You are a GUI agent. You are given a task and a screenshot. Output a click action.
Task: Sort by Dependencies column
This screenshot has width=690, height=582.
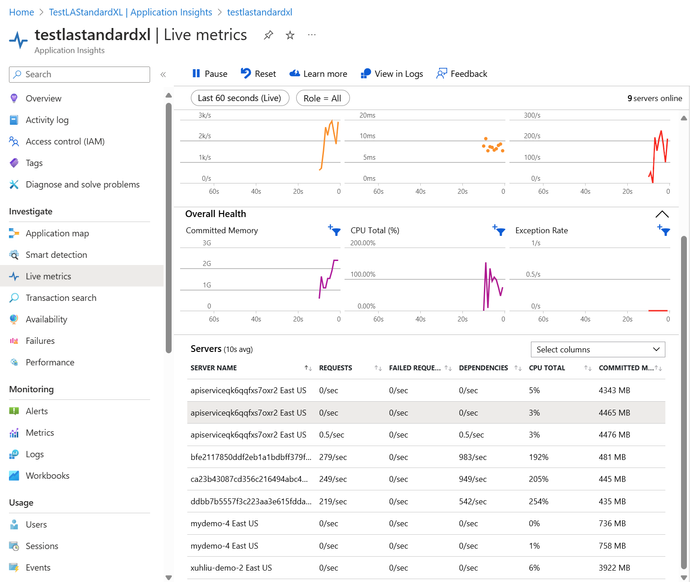518,368
